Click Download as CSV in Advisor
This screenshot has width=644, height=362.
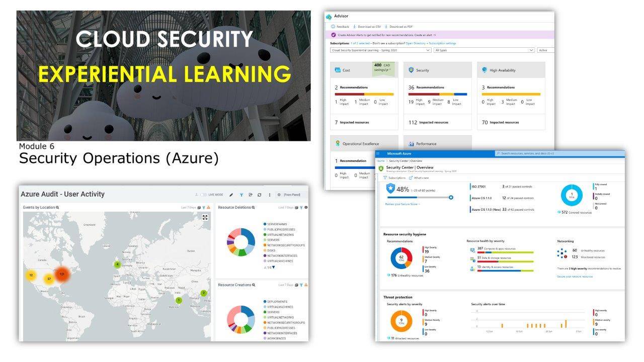[367, 27]
